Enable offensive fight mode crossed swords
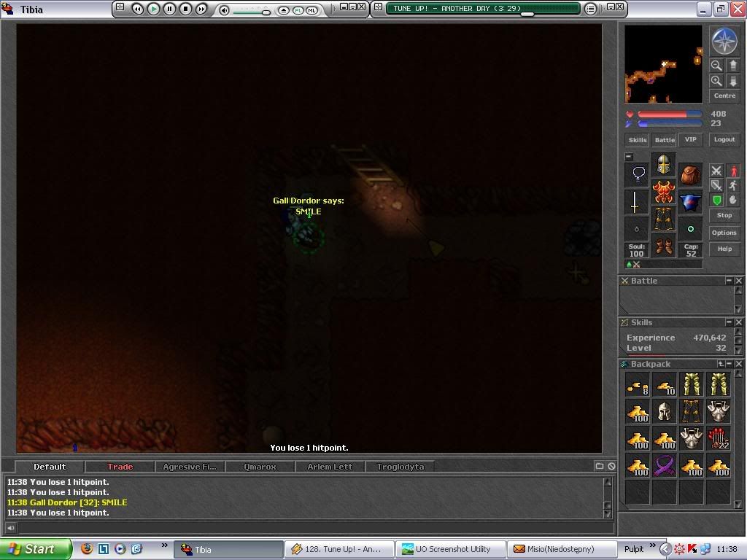The height and width of the screenshot is (560, 747). point(716,171)
